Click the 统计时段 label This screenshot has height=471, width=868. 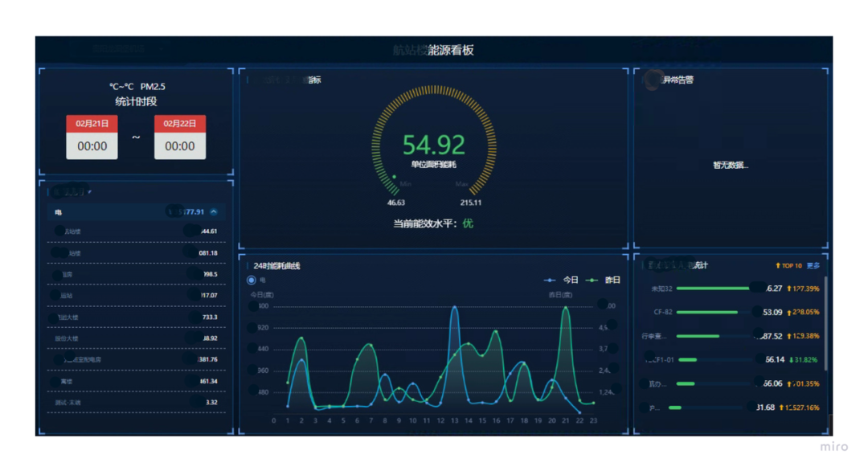pos(136,101)
